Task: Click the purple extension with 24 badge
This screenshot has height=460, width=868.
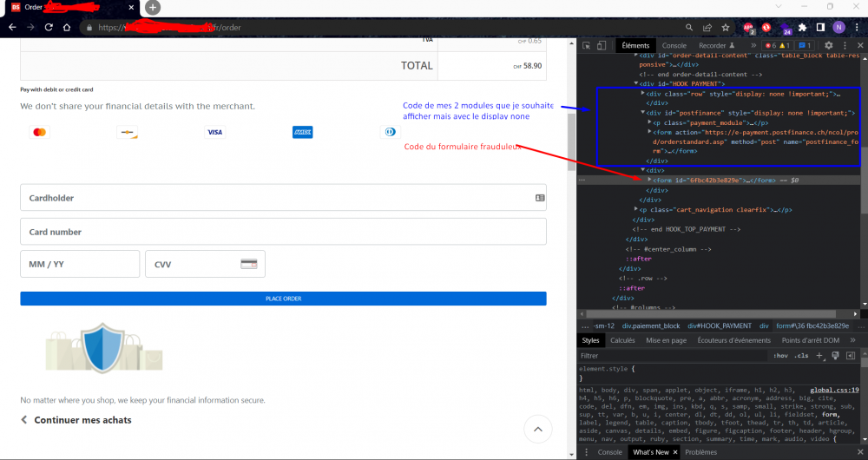Action: coord(786,29)
